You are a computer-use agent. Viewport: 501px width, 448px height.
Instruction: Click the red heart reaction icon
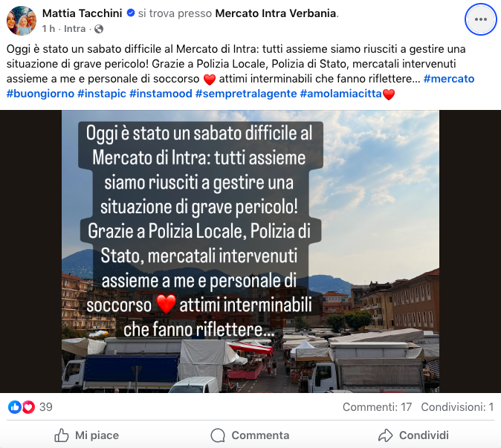(28, 407)
